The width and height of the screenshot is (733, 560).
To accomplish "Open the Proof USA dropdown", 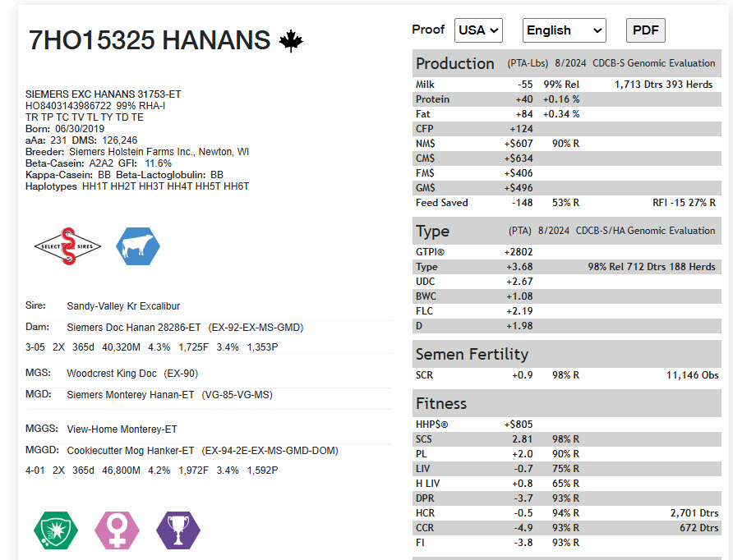I will [x=478, y=30].
